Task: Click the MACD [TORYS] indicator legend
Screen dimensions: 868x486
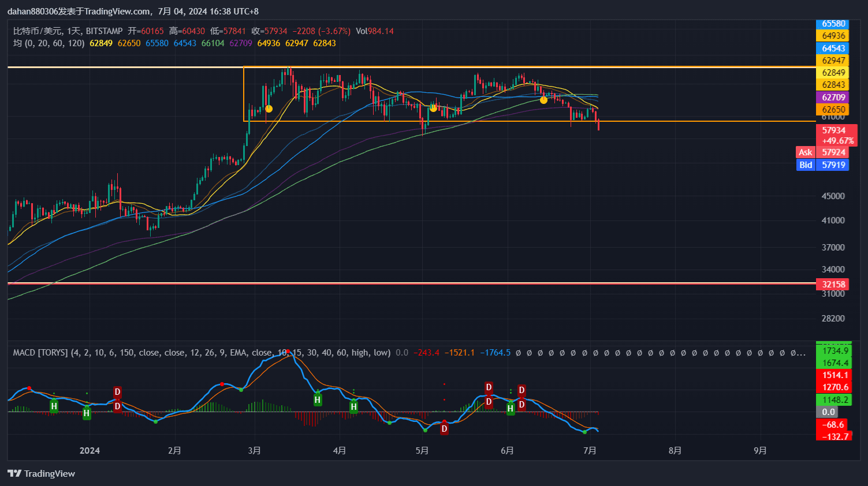Action: (x=40, y=353)
